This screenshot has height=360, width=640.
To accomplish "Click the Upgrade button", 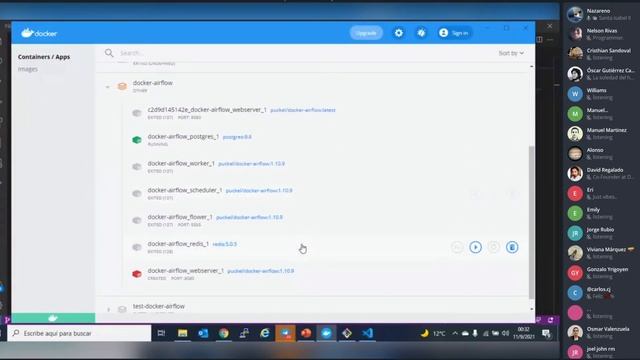I will [366, 33].
